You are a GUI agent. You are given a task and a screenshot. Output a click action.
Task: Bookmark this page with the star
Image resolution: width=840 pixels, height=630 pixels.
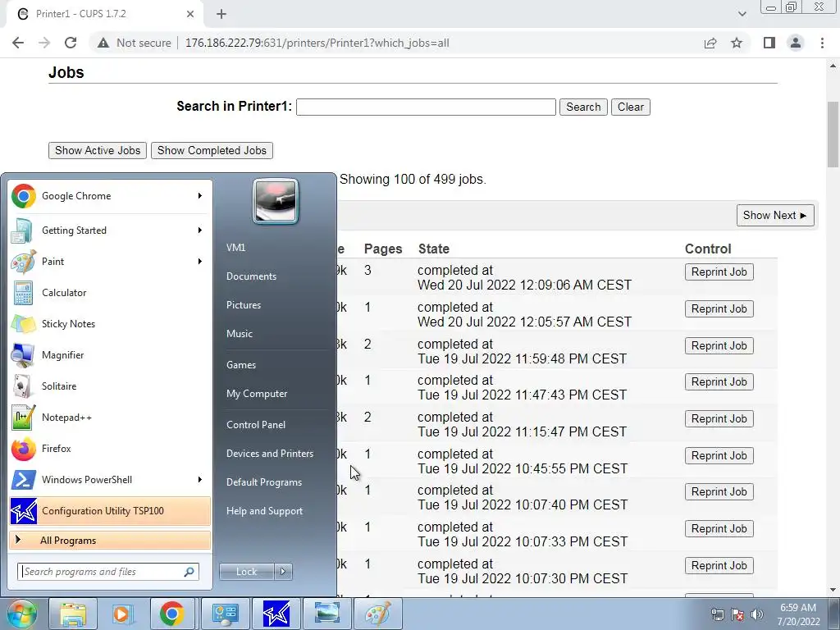click(x=737, y=43)
